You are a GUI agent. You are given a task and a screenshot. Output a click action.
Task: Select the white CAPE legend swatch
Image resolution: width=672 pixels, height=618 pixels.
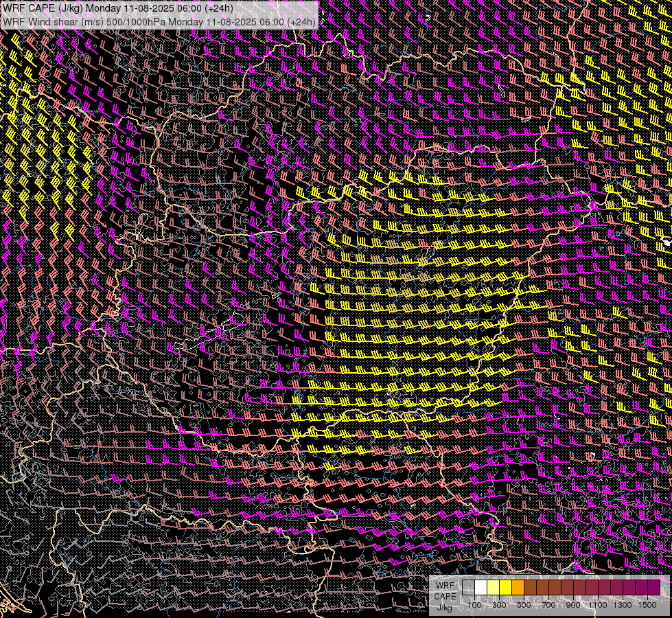[x=481, y=588]
